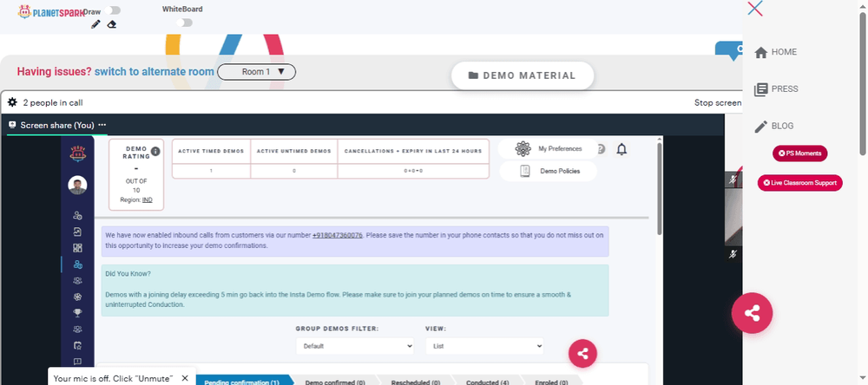Viewport: 868px width, 385px height.
Task: Dismiss the mic is off notification
Action: [x=185, y=378]
